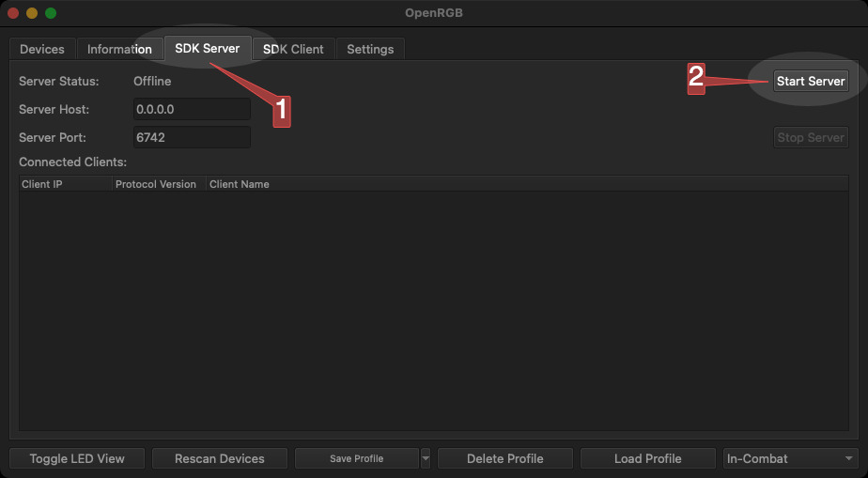Click the Stop Server button

[811, 137]
